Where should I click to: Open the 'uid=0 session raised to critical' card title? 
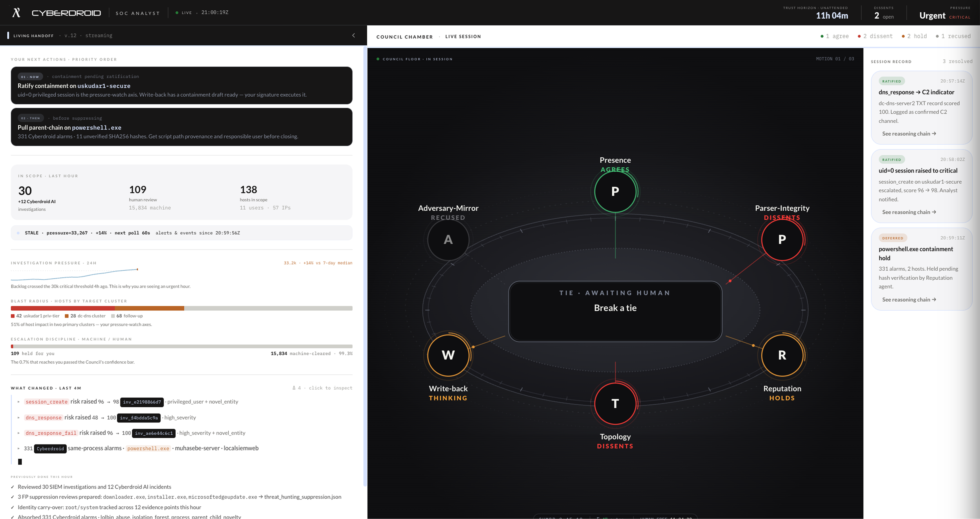pyautogui.click(x=918, y=171)
